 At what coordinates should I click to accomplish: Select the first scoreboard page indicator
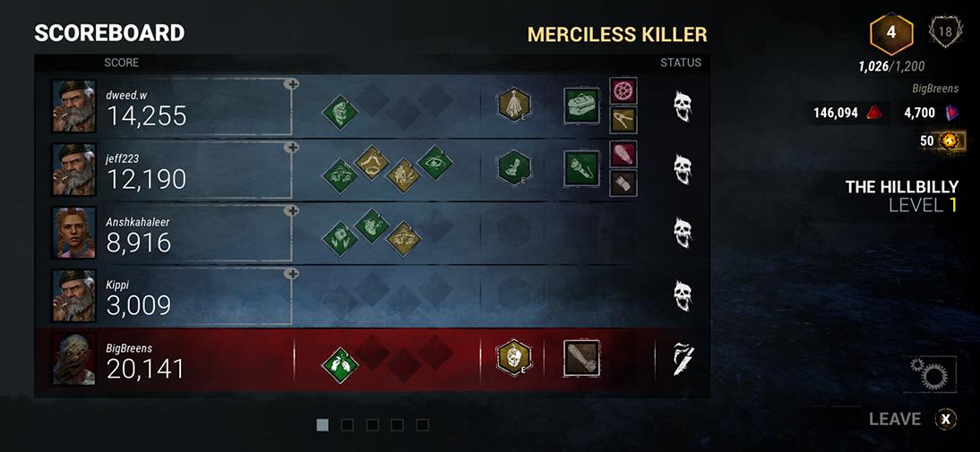pyautogui.click(x=322, y=425)
